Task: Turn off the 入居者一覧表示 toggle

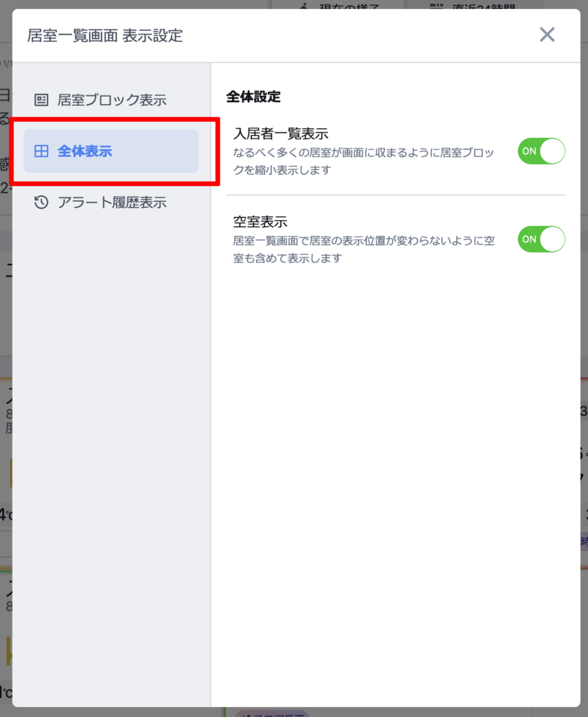Action: pyautogui.click(x=541, y=151)
